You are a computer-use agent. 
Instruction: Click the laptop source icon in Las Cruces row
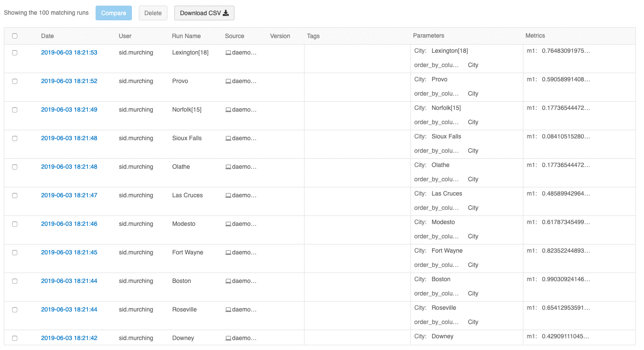(228, 196)
